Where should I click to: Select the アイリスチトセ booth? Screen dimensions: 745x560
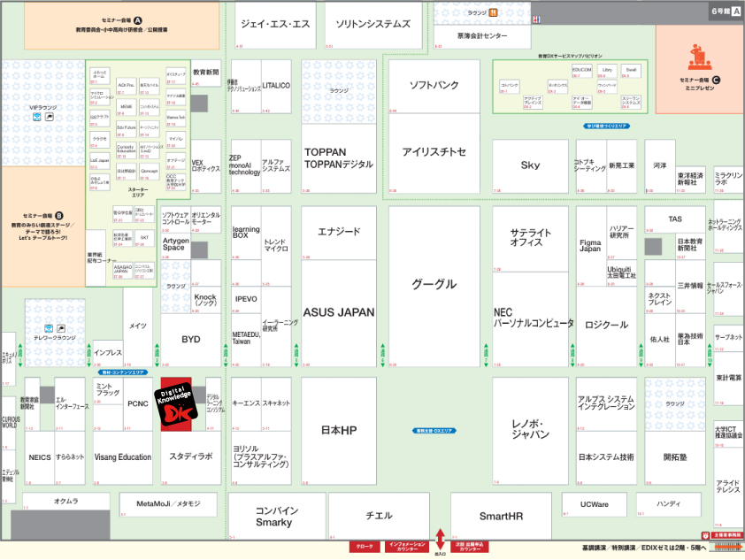coord(434,153)
